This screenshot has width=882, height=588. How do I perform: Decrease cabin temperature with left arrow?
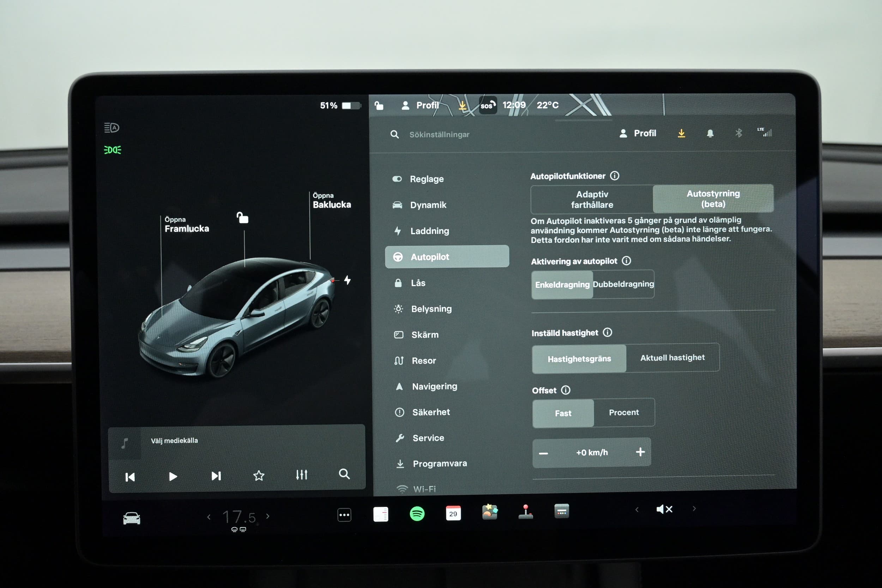[x=209, y=517]
